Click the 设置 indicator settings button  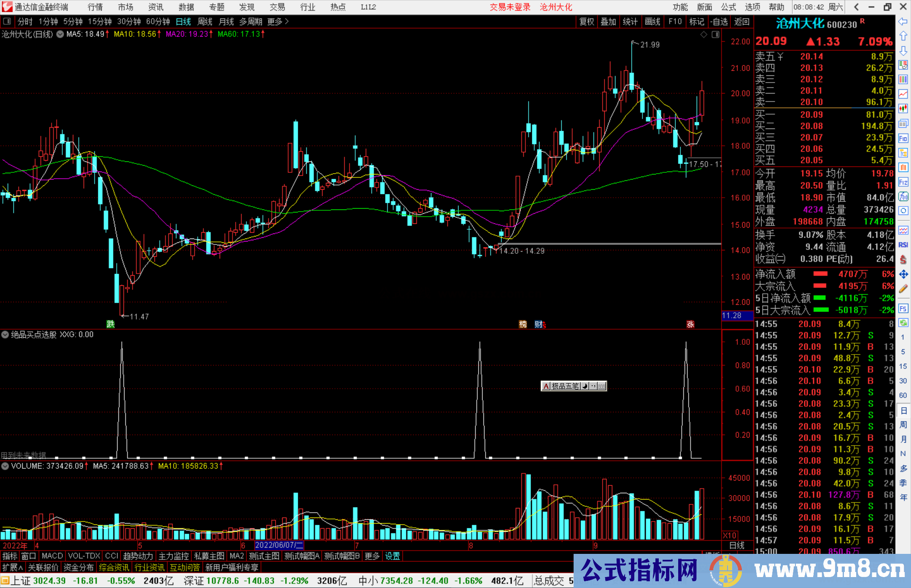(x=392, y=556)
